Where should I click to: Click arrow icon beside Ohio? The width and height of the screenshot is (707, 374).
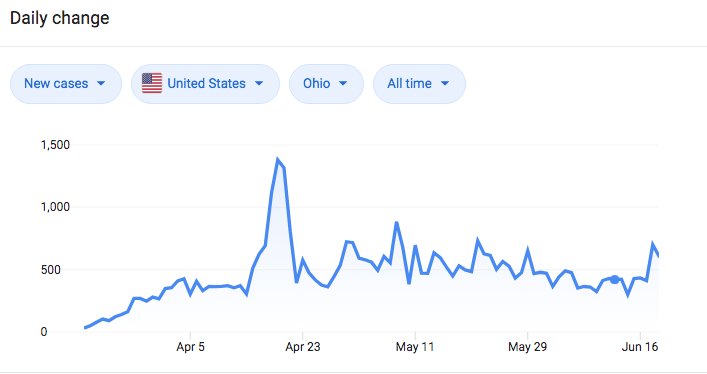(x=343, y=83)
